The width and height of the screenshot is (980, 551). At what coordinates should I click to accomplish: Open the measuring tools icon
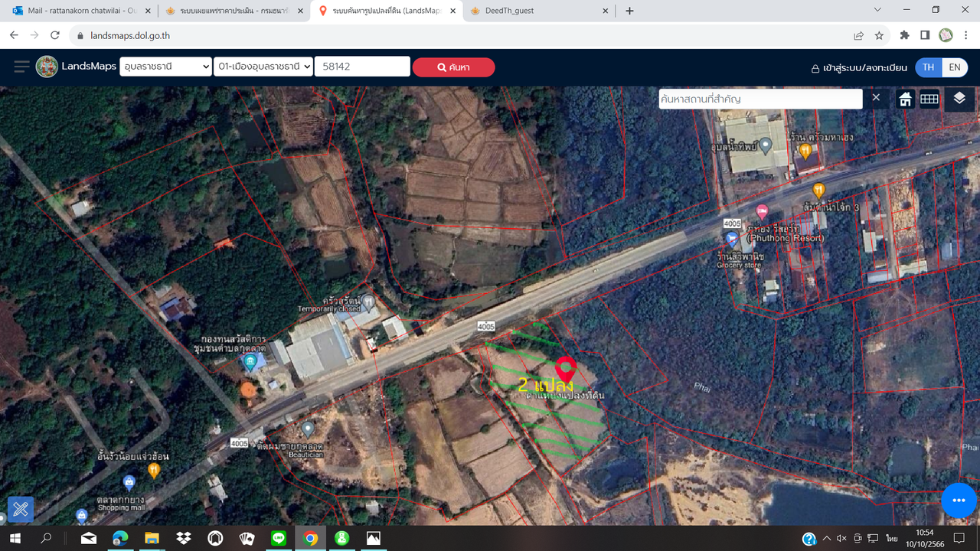pos(21,509)
